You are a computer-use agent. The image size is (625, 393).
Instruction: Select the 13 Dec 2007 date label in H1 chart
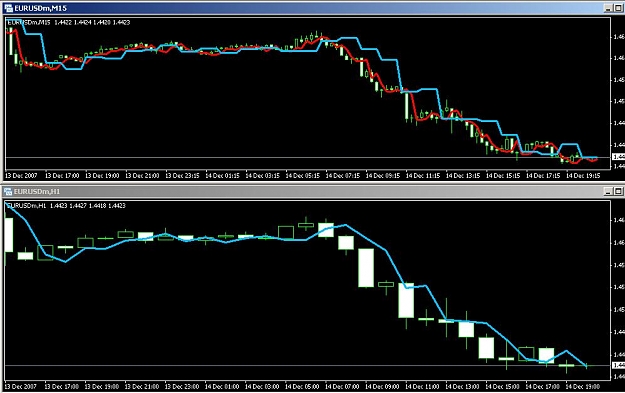click(x=21, y=386)
